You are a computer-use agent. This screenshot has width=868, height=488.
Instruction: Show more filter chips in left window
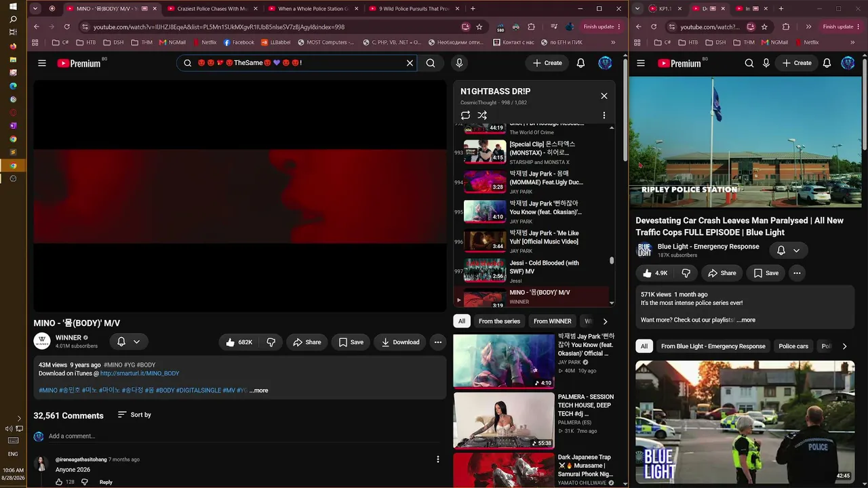coord(605,321)
